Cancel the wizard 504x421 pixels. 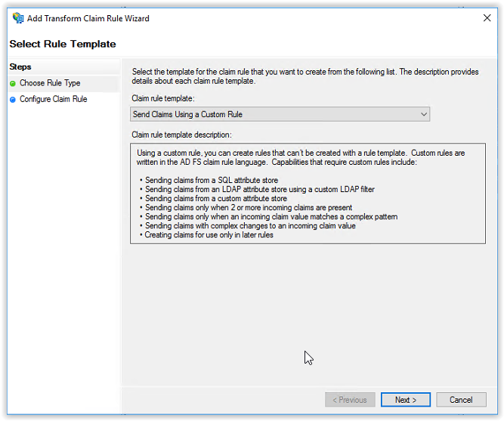(x=461, y=400)
